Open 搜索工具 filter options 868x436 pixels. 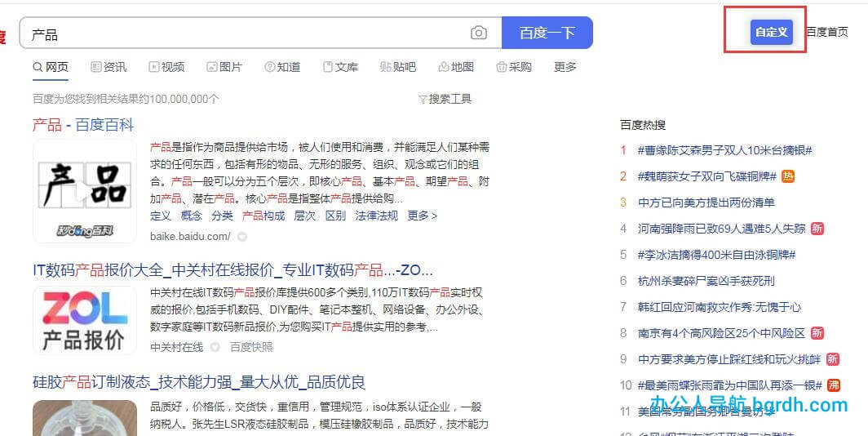445,99
